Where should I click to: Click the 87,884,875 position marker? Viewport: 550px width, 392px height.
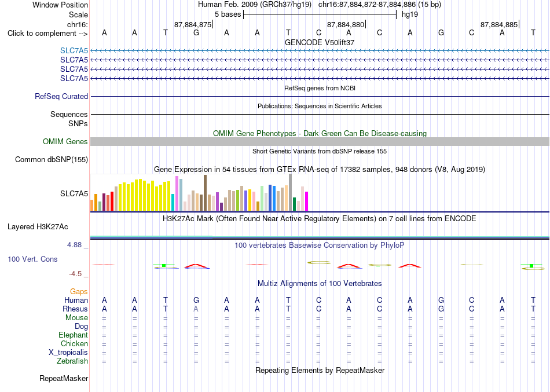click(x=193, y=24)
